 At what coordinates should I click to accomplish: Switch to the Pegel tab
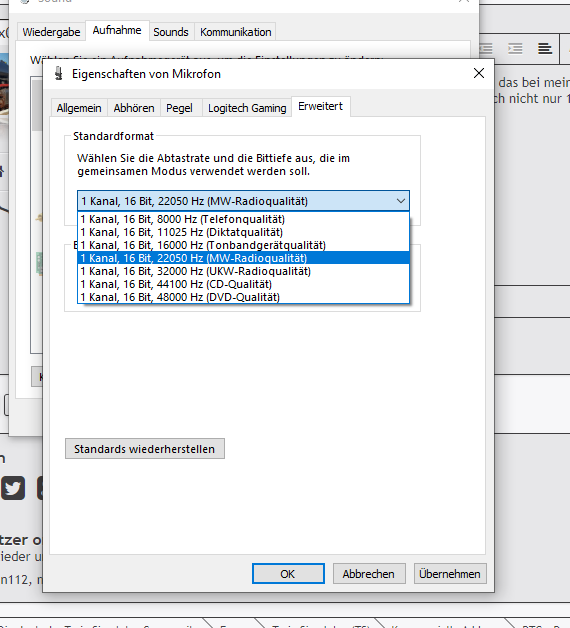tap(179, 108)
